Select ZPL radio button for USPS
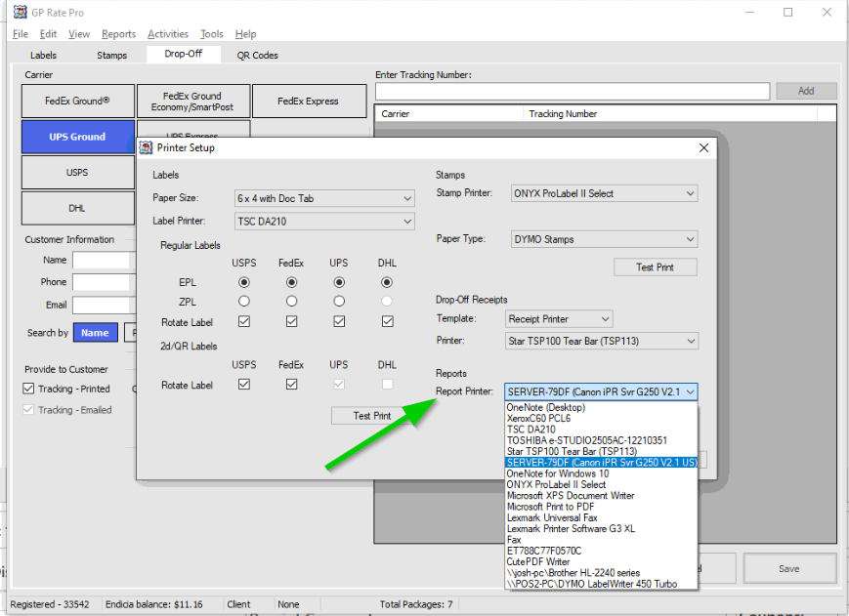849x616 pixels. (244, 301)
